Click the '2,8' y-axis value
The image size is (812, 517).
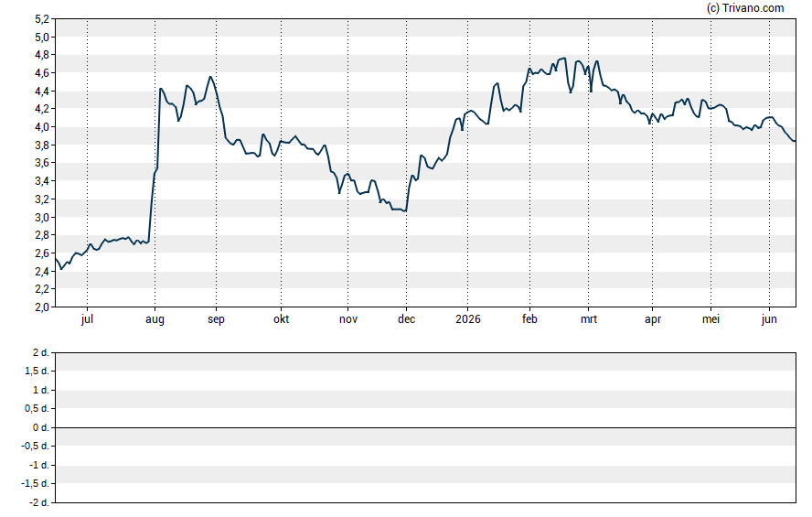click(42, 234)
